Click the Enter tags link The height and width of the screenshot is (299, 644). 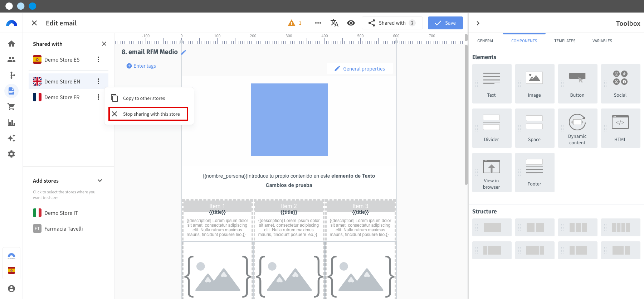[x=141, y=66]
